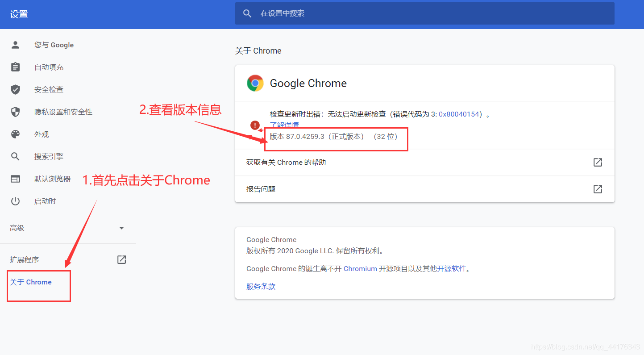Click the Google Chrome logo icon
This screenshot has width=644, height=355.
click(x=255, y=83)
